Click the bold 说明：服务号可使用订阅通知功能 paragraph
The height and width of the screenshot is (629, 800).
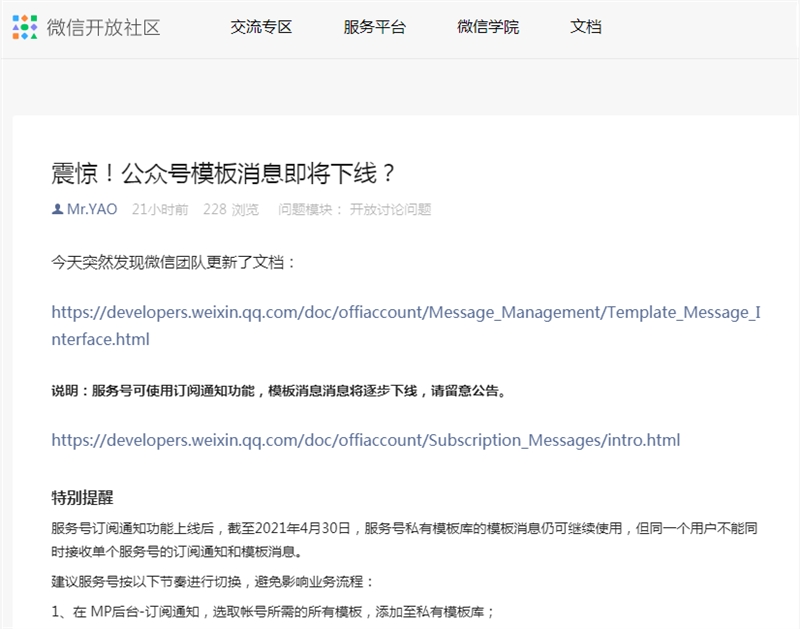point(279,391)
